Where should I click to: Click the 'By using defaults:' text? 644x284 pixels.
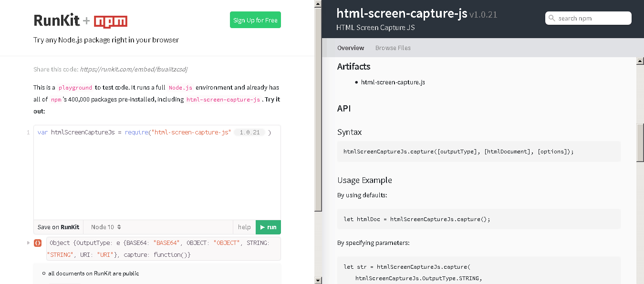[362, 195]
